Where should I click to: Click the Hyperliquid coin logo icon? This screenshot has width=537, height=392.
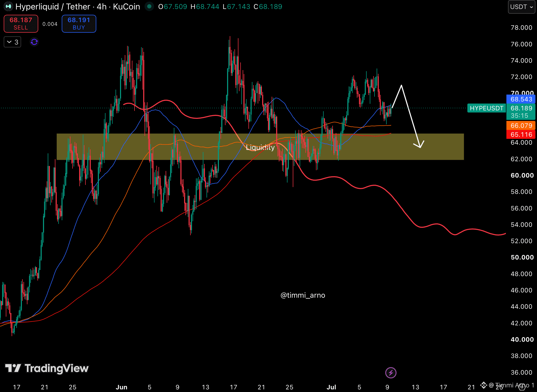pyautogui.click(x=8, y=6)
